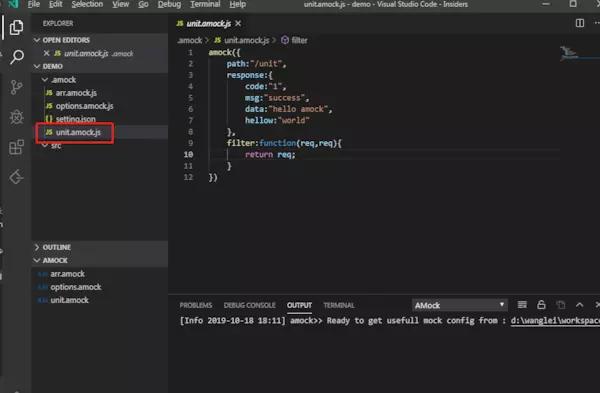Close the unit.amock.js editor tab
Image resolution: width=600 pixels, height=393 pixels.
click(x=238, y=24)
